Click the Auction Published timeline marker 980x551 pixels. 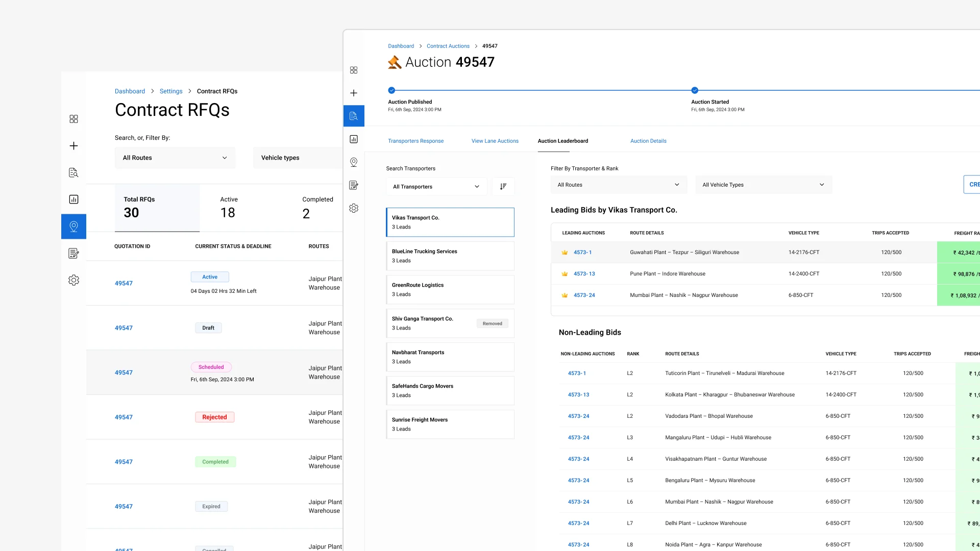click(391, 90)
